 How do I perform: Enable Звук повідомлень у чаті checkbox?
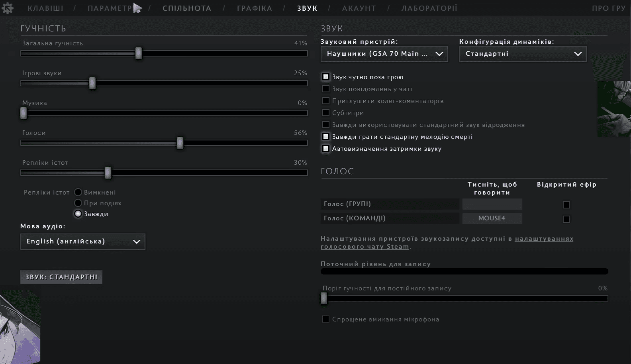click(326, 89)
